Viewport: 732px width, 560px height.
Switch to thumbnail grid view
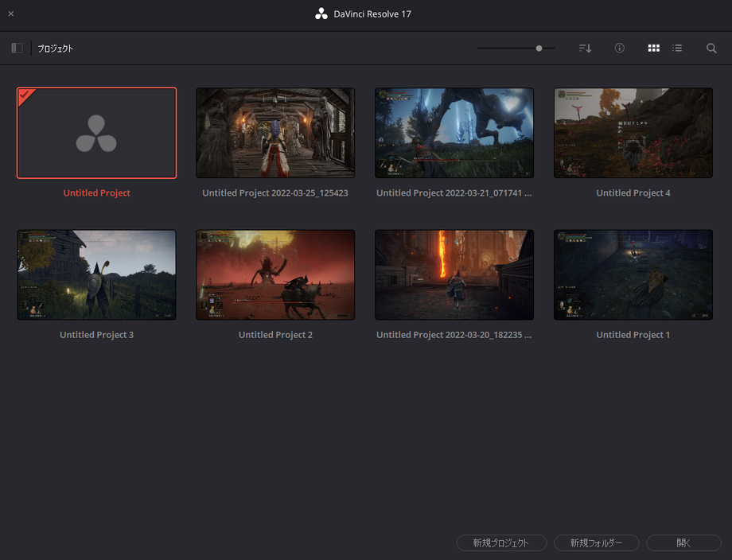653,48
